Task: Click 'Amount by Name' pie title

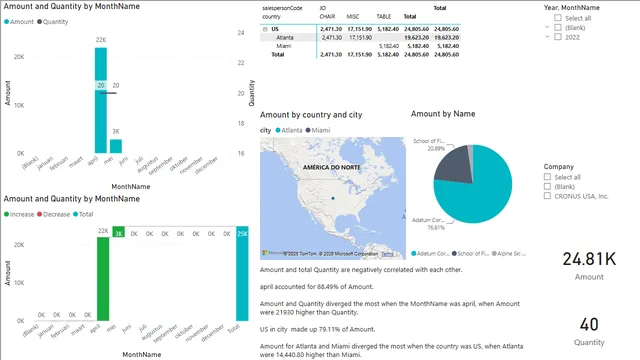Action: pos(443,114)
